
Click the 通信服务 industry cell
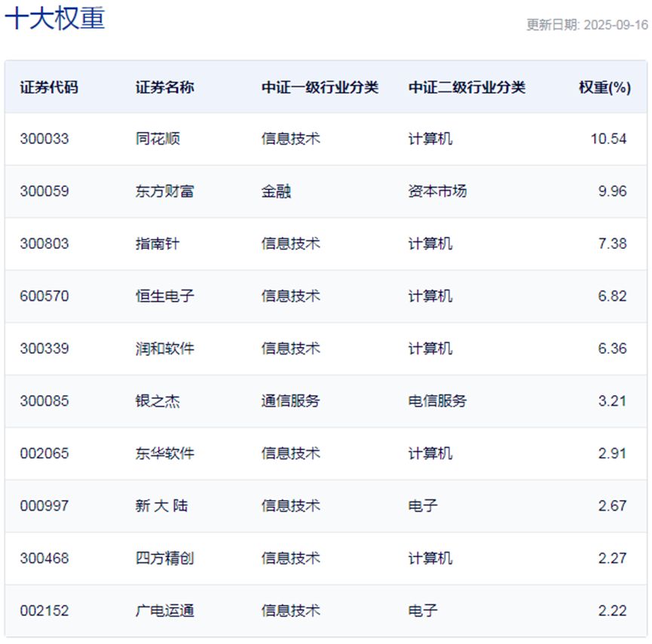(x=291, y=400)
